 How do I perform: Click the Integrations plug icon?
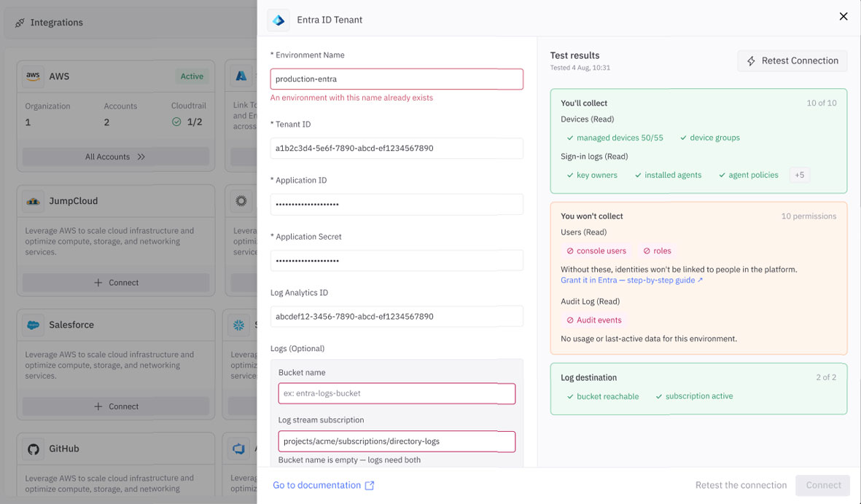pos(20,23)
